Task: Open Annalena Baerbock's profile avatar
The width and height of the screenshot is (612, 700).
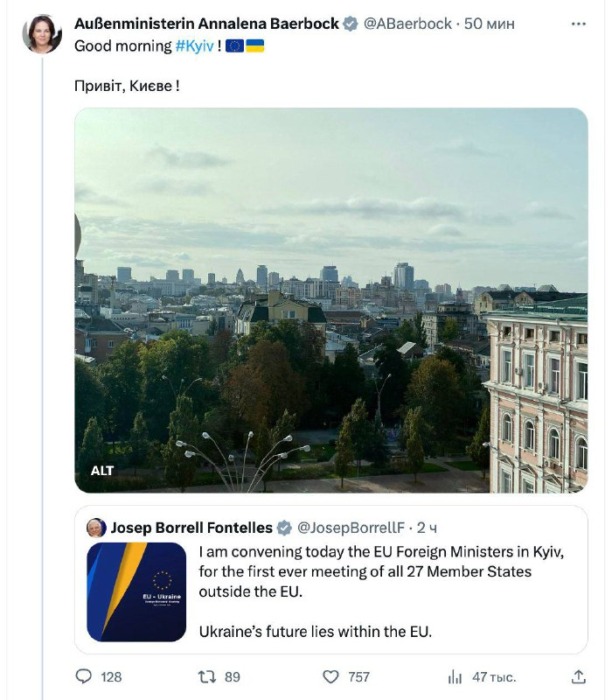Action: (42, 34)
